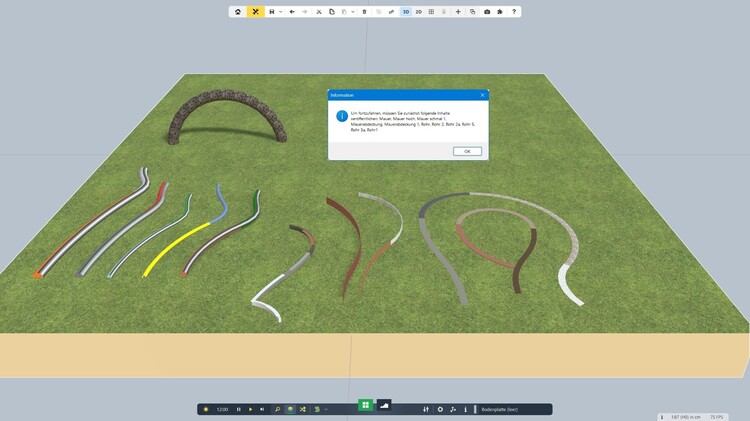
Task: Click the greyed-out icon right of the grid
Action: (444, 11)
